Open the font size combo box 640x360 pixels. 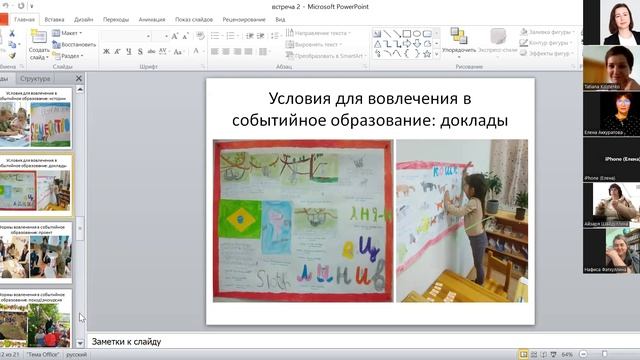coord(161,36)
